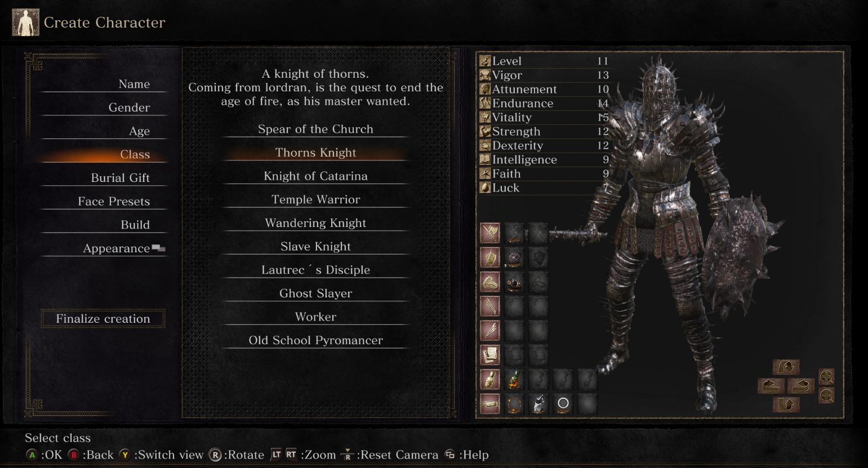Rotate character left with arrow icon
Screen dimensions: 868x468
click(x=771, y=386)
